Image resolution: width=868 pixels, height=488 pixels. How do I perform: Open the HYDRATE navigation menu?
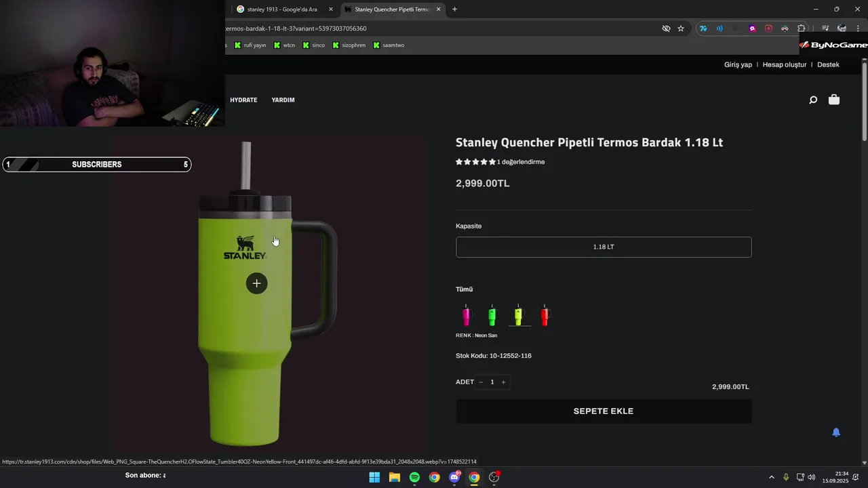(243, 100)
